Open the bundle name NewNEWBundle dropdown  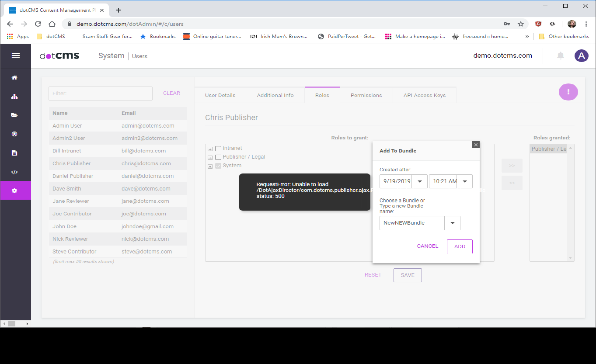coord(452,223)
